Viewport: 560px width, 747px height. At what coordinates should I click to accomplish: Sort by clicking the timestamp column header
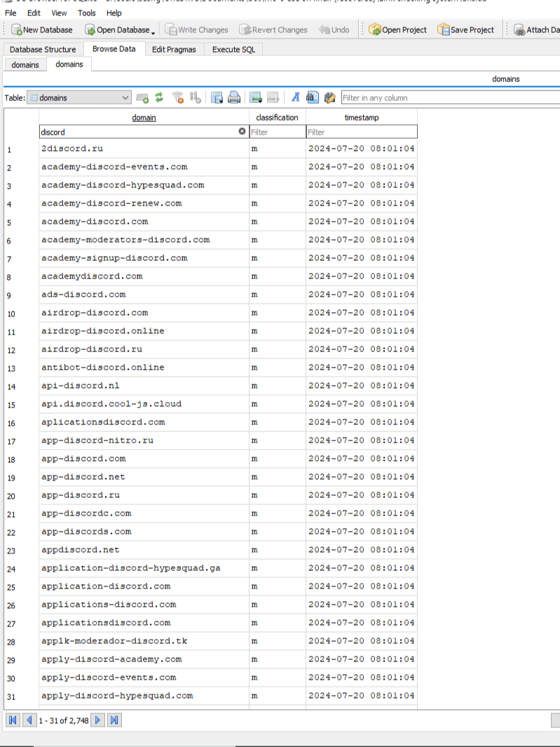pos(361,117)
